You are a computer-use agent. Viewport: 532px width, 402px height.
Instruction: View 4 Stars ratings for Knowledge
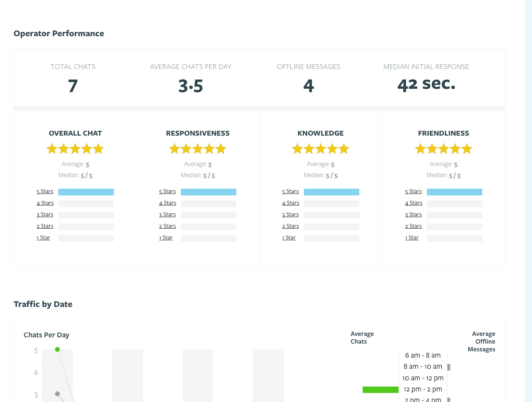(290, 203)
